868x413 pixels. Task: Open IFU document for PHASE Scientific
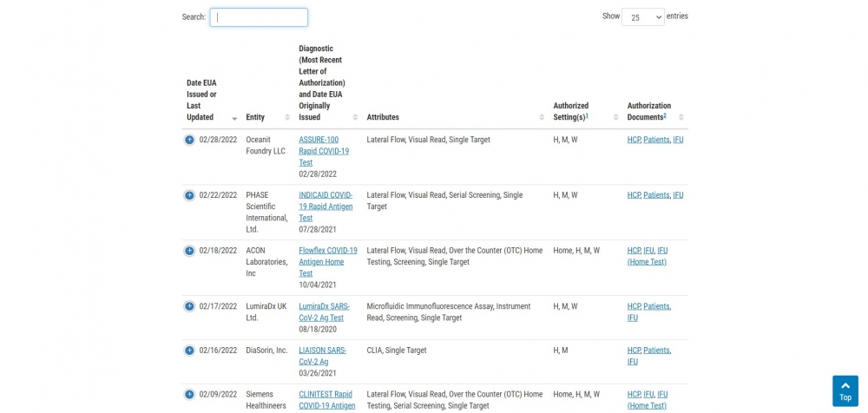(x=678, y=195)
